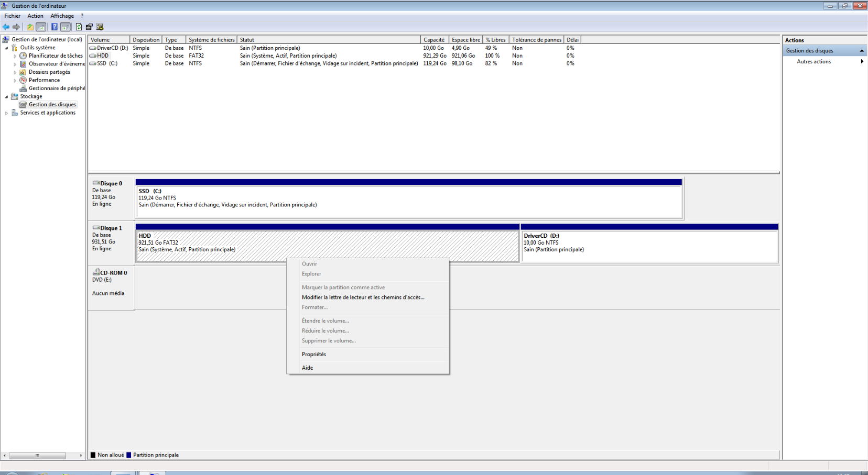The image size is (868, 475).
Task: Click the Disque 0 disk icon
Action: pyautogui.click(x=96, y=183)
